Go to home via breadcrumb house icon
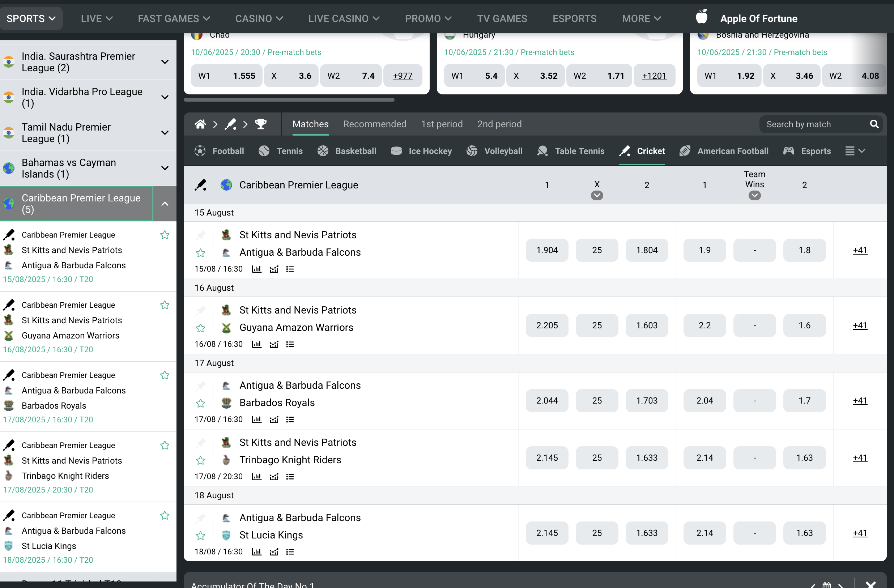Screen dimensions: 894x588 click(200, 124)
